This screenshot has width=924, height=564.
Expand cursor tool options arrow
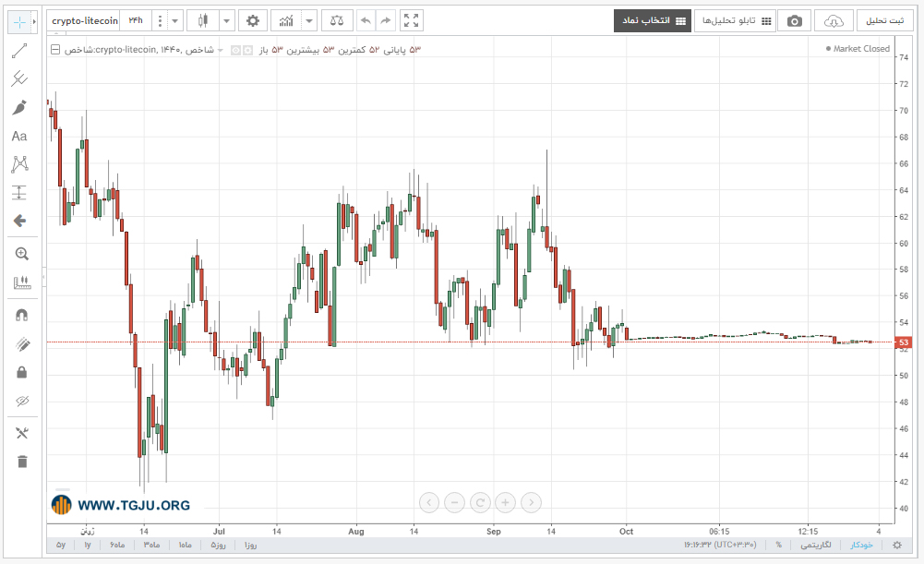(34, 22)
